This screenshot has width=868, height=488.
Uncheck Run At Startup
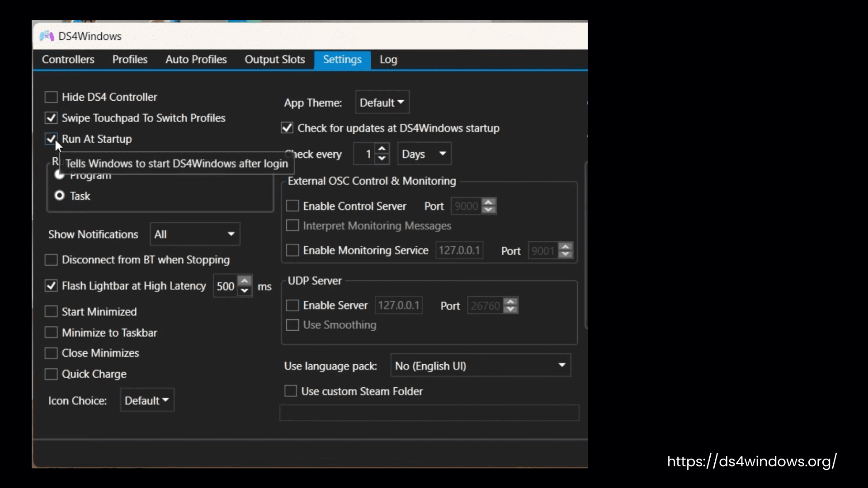51,139
